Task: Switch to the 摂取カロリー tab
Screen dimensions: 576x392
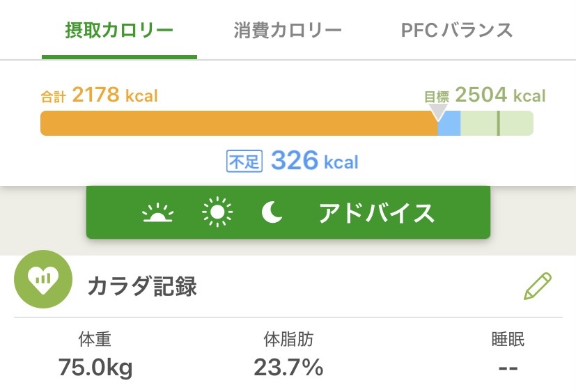Action: 119,31
